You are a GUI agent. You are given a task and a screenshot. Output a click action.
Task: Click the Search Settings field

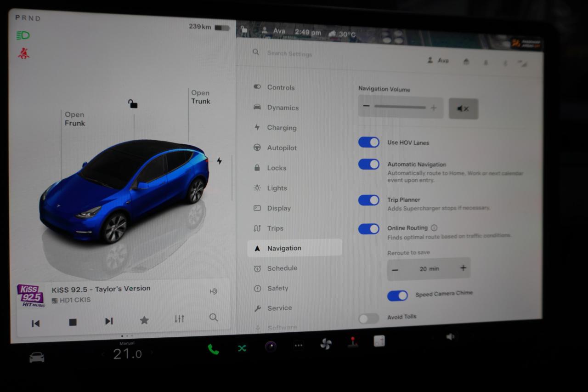tap(289, 53)
